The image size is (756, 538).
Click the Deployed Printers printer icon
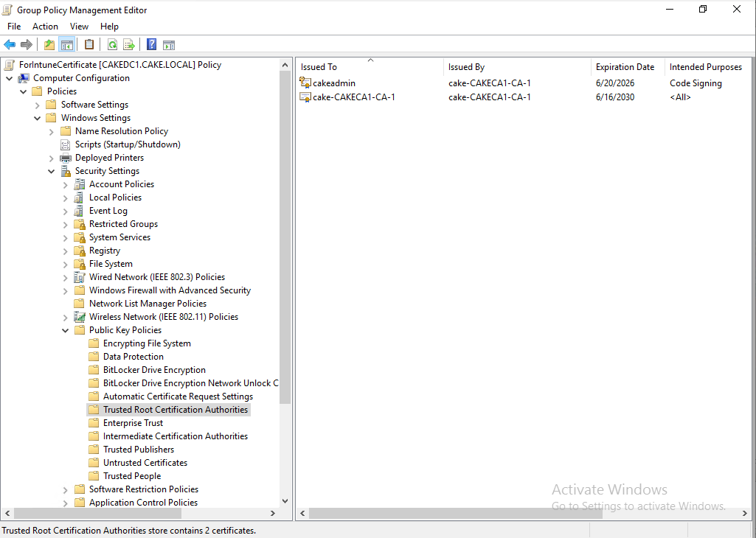tap(66, 158)
